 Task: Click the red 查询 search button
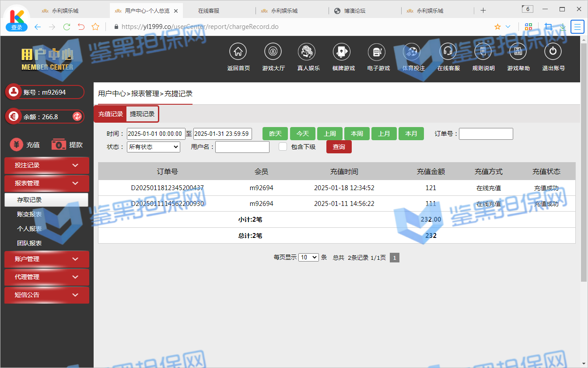click(339, 147)
